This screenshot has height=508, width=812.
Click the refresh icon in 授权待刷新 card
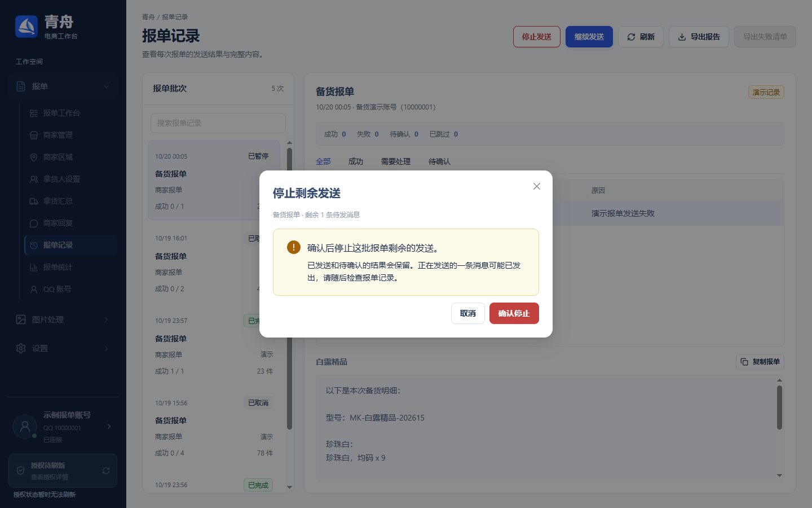106,471
